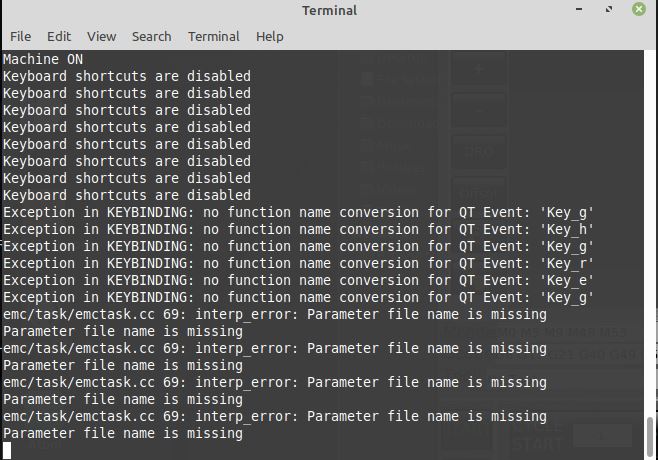The height and width of the screenshot is (460, 658).
Task: Open the File menu
Action: [x=21, y=37]
